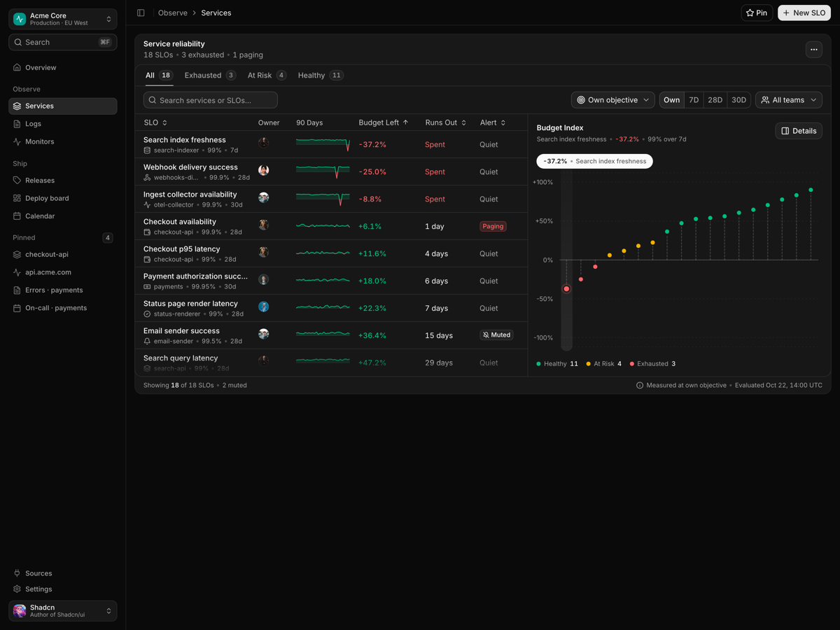Click the Acme Core workspace logo
Image resolution: width=840 pixels, height=630 pixels.
point(20,19)
